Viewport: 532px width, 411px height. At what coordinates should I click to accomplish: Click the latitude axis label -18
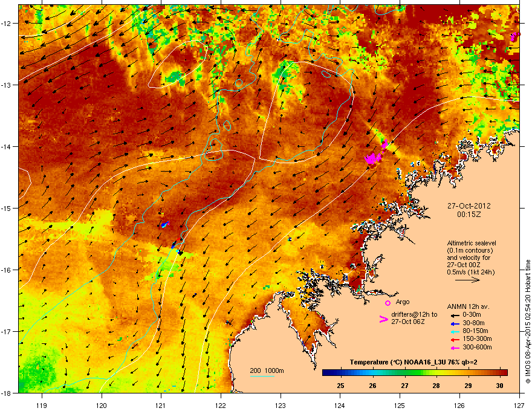click(6, 393)
